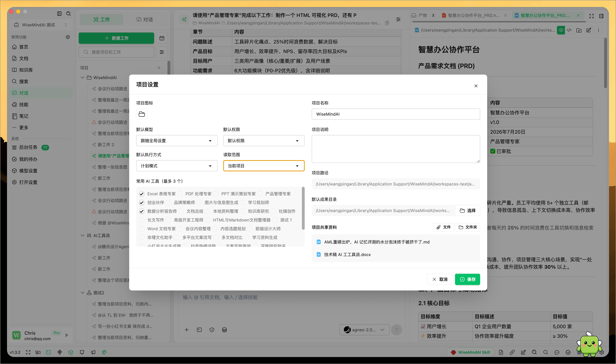The height and width of the screenshot is (364, 616).
Task: Switch to the 对话 tab at top
Action: [x=145, y=20]
